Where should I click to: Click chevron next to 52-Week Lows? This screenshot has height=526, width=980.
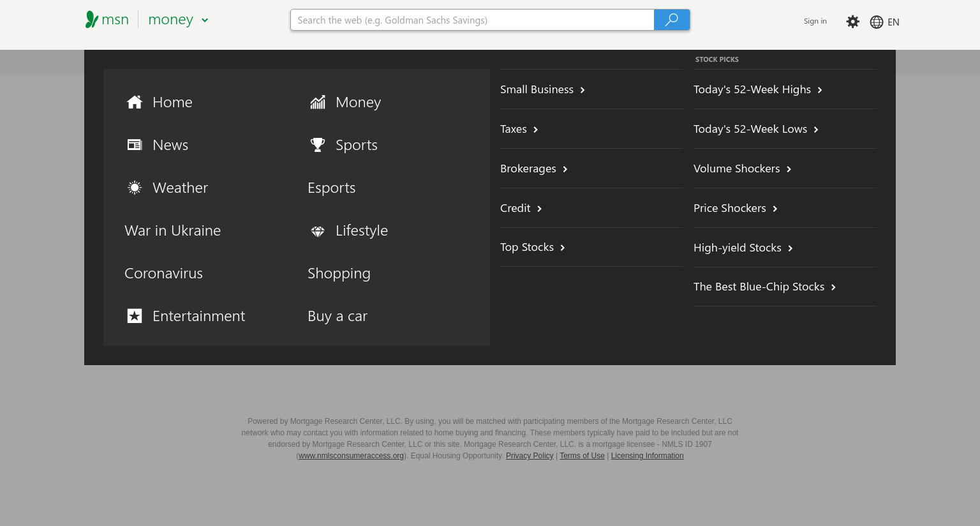coord(816,130)
